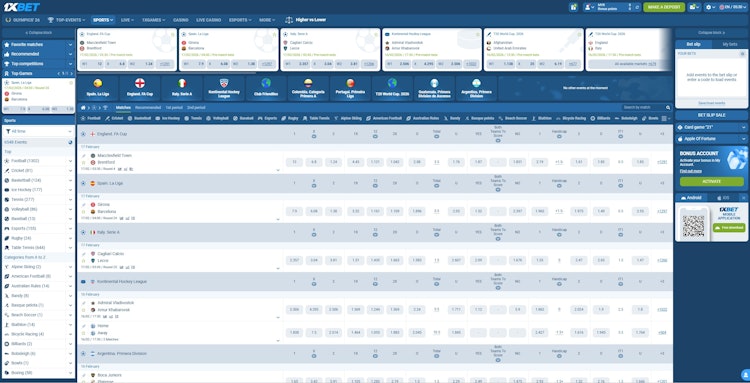Toggle the 6548 Events live indicator
This screenshot has height=383, width=750.
coord(70,142)
